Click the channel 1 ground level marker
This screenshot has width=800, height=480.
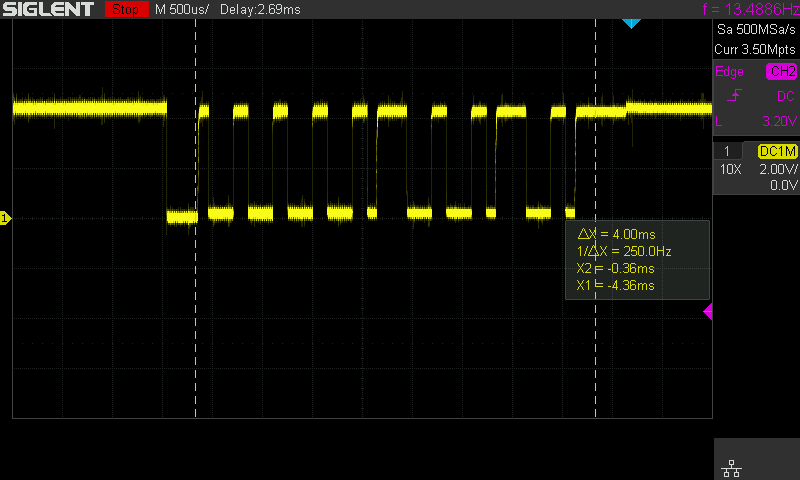click(5, 217)
